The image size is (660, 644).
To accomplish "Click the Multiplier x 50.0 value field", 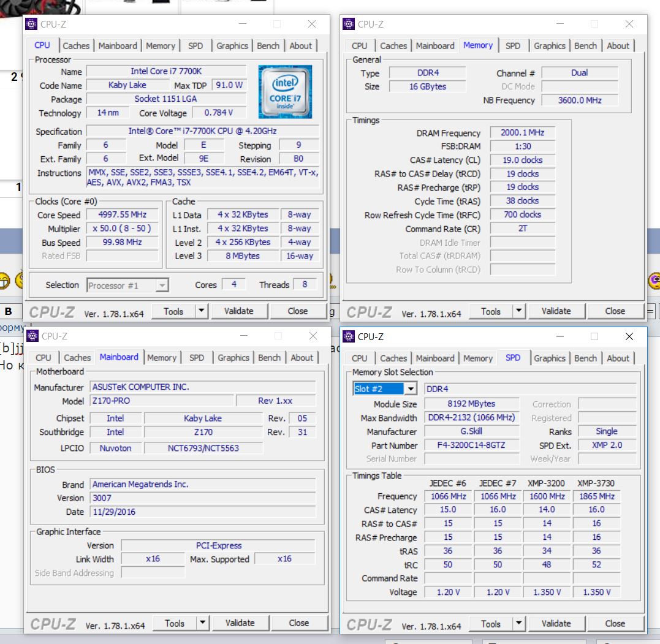I will [122, 229].
